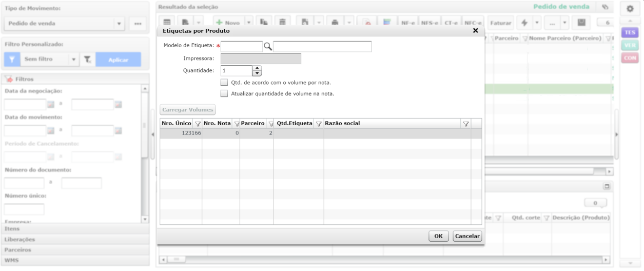The width and height of the screenshot is (644, 271).
Task: Click maximize icon on lower detail panel
Action: pos(607,186)
